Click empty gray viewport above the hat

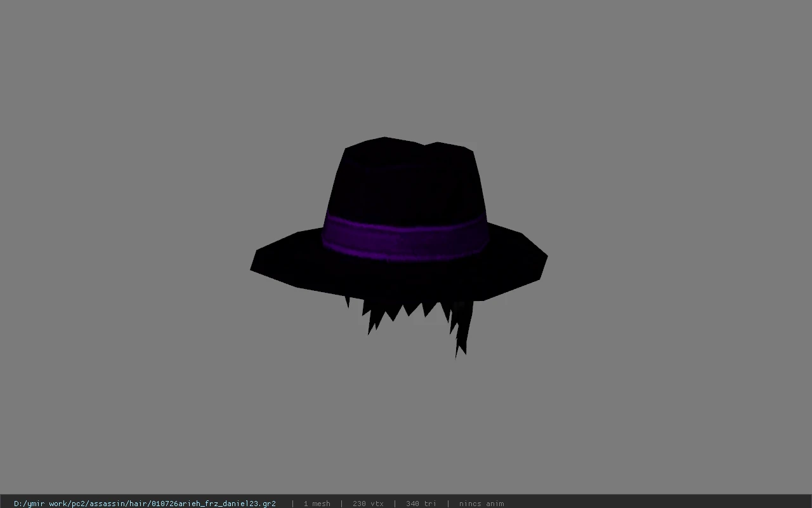click(x=406, y=63)
